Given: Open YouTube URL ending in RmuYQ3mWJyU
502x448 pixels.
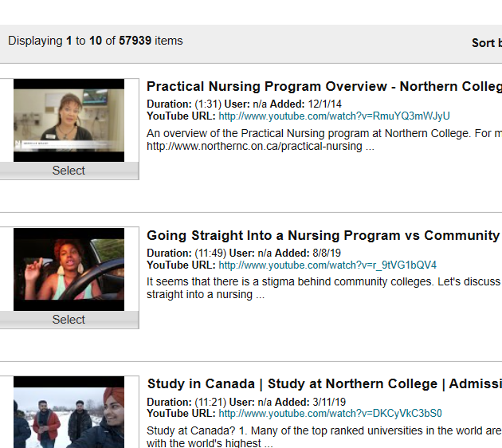Looking at the screenshot, I should 334,116.
